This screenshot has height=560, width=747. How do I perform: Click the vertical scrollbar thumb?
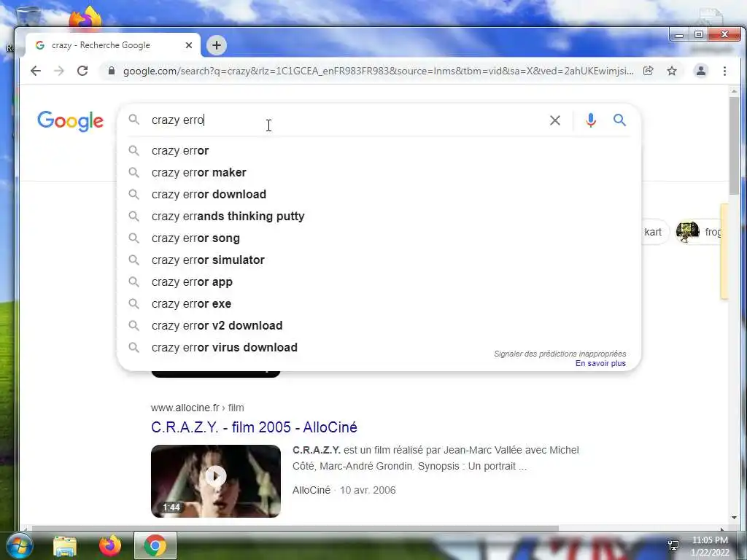coord(734,145)
